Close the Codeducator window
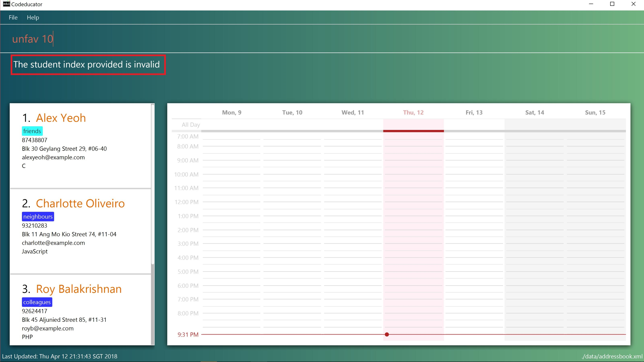 pos(634,4)
